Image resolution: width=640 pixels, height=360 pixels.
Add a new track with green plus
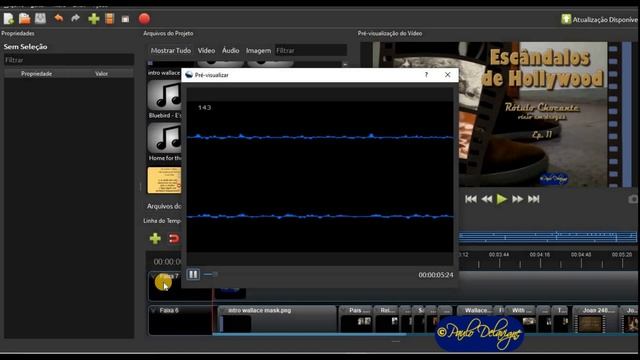tap(155, 238)
